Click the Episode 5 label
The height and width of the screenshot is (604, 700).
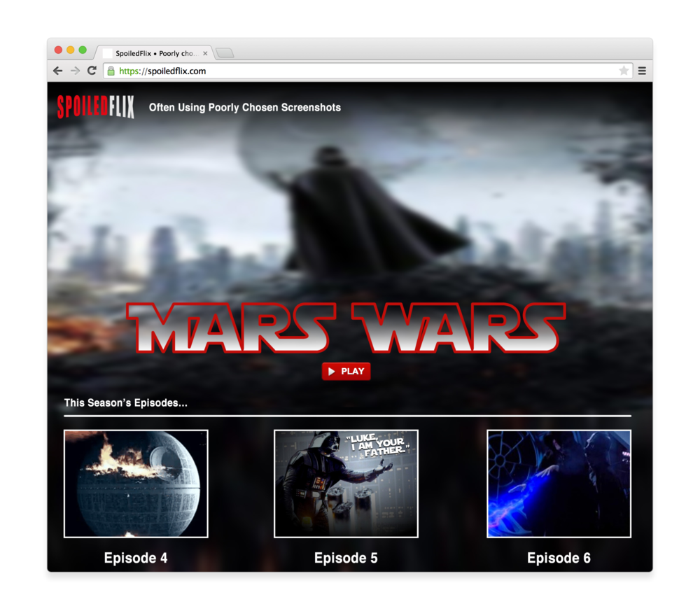pos(346,558)
